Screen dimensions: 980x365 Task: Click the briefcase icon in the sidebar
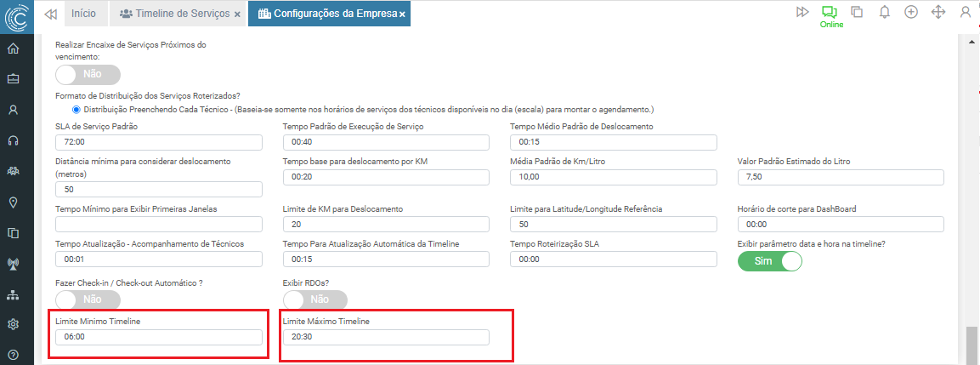tap(14, 79)
